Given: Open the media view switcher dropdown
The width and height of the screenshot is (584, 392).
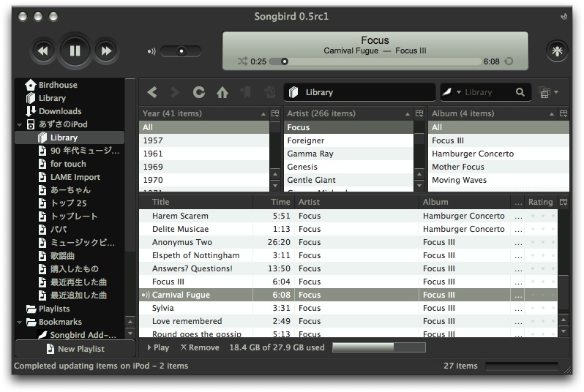Looking at the screenshot, I should [549, 92].
